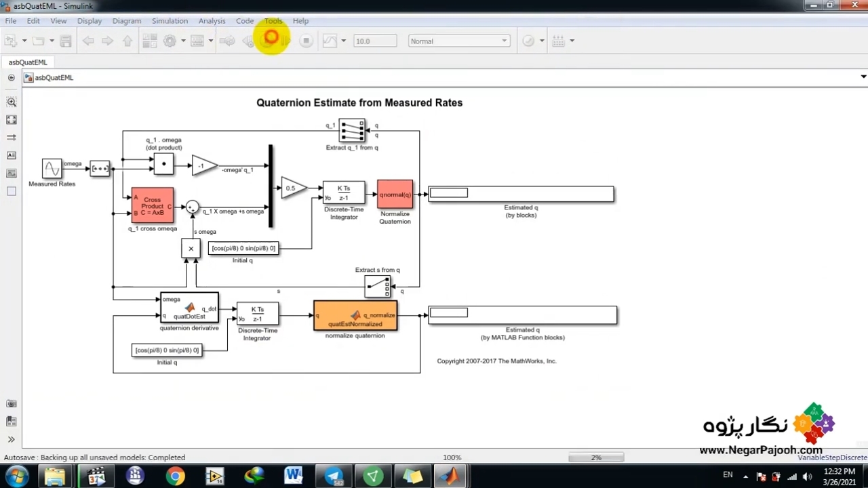Click the Up to Parent arrow icon

pos(127,41)
